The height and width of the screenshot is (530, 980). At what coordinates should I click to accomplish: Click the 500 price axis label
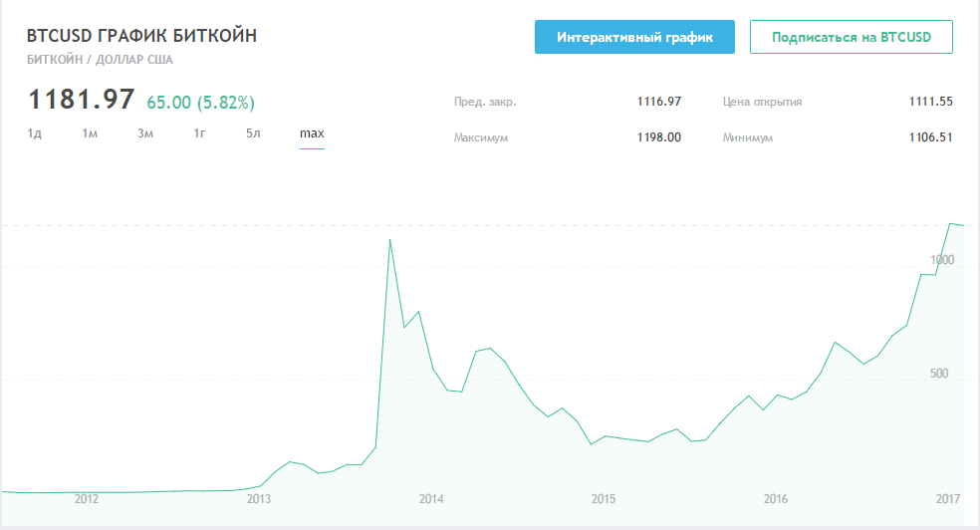point(939,374)
